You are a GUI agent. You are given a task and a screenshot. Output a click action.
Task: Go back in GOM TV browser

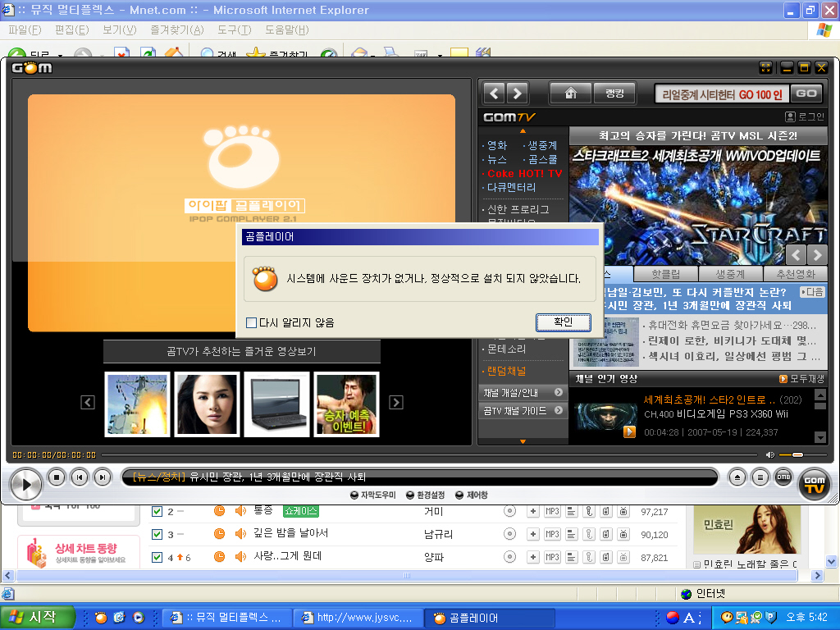[x=494, y=94]
